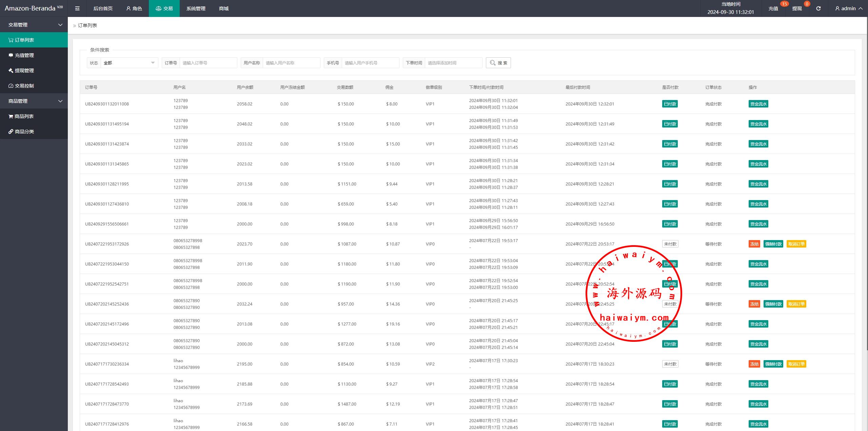This screenshot has height=431, width=868.
Task: Open 充值管理 in the sidebar
Action: (x=24, y=55)
